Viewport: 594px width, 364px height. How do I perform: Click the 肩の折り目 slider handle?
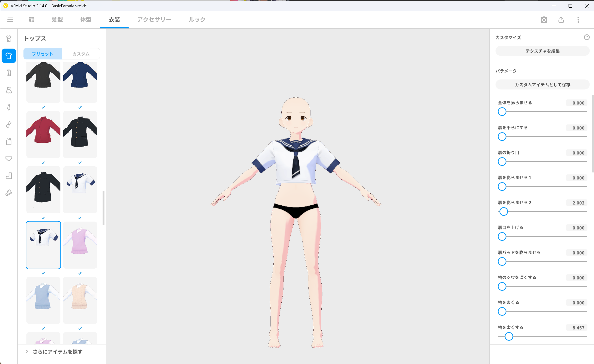[502, 162]
